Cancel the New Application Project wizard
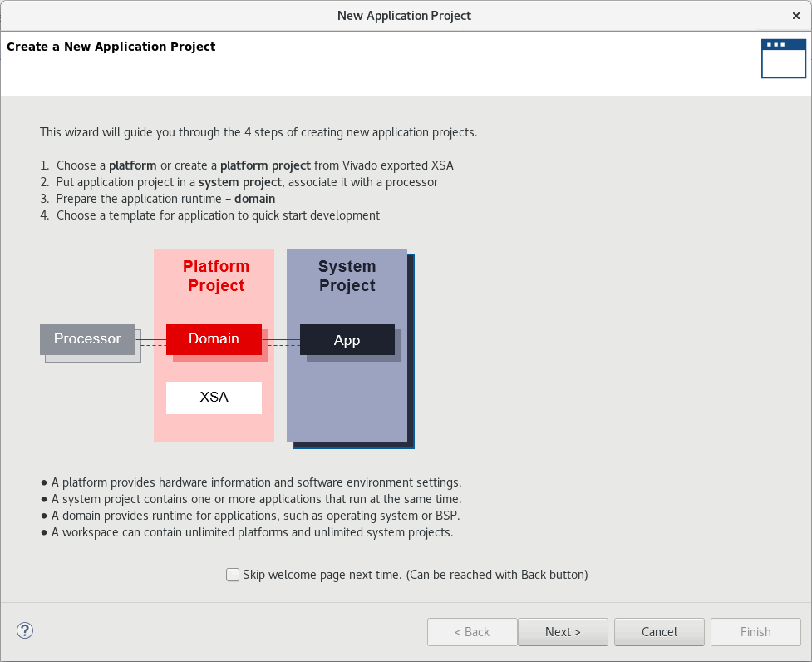This screenshot has height=662, width=812. pyautogui.click(x=659, y=632)
